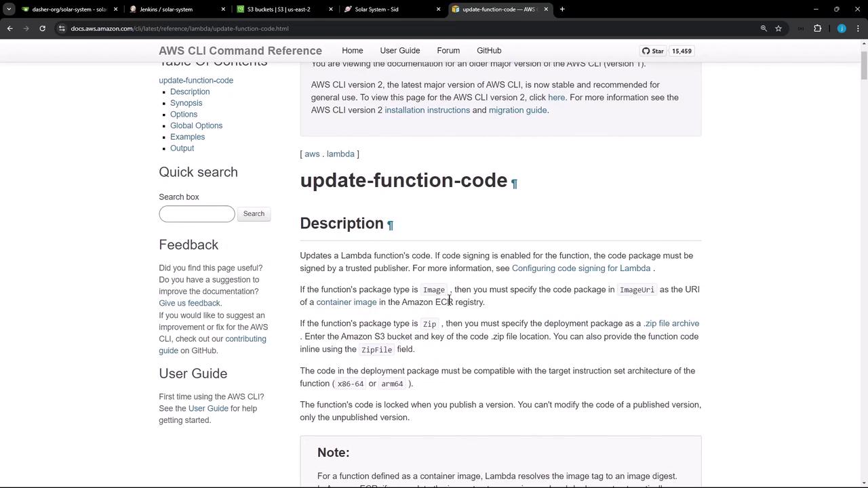Close the S3 buckets tab

tap(331, 9)
